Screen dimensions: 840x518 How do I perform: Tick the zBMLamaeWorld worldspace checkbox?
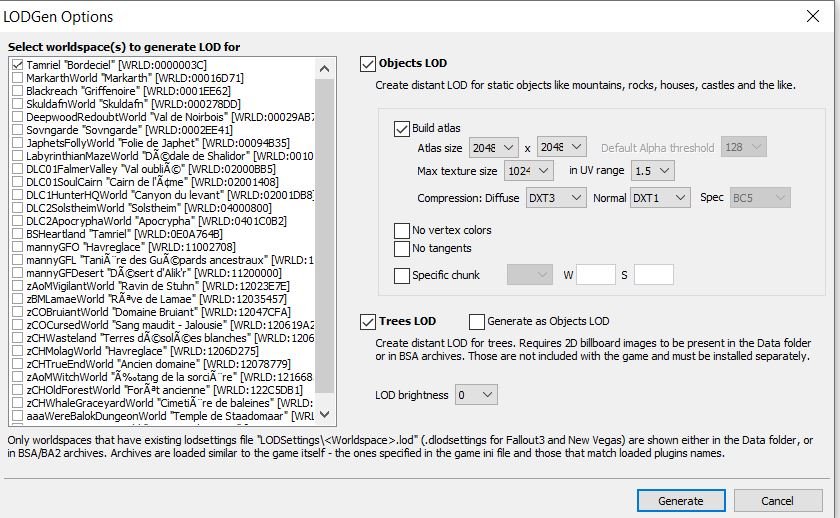[x=17, y=299]
